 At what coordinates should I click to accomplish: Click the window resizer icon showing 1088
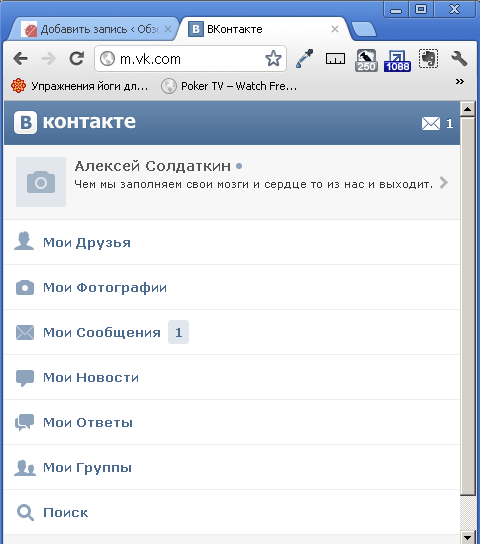tap(397, 60)
